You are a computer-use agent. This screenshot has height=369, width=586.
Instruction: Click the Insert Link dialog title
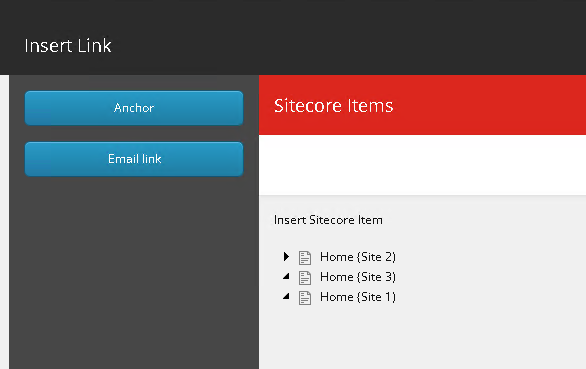tap(68, 46)
